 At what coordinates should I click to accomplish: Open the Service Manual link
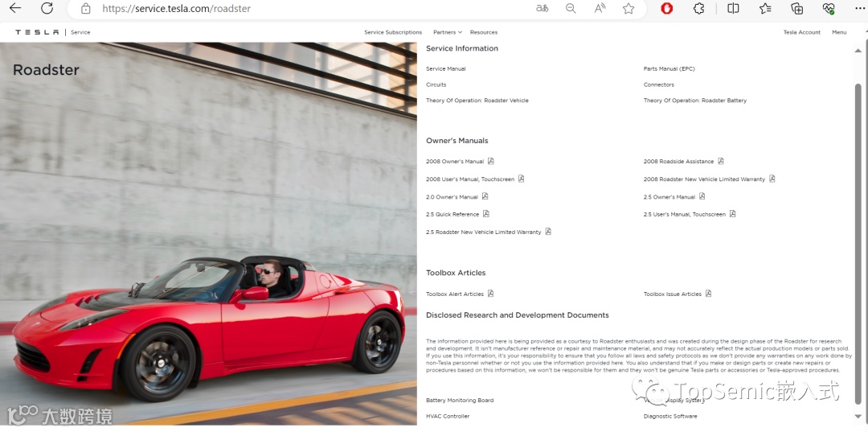point(445,68)
